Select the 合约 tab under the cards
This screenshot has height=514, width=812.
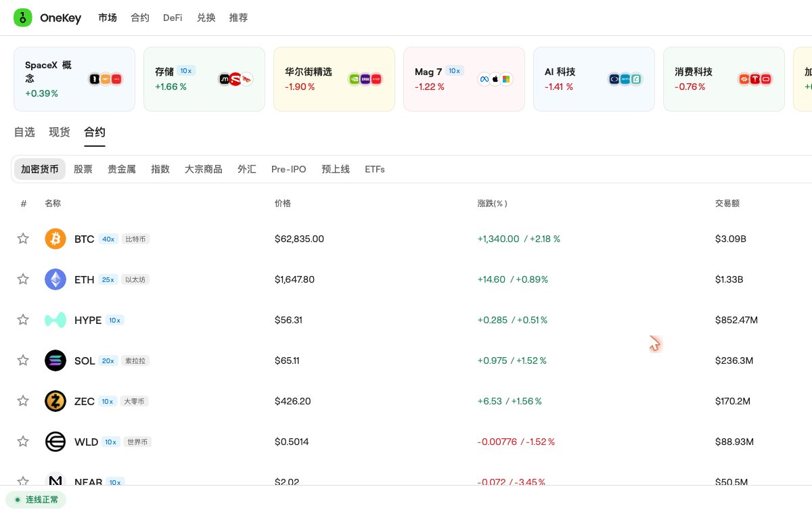pos(95,132)
